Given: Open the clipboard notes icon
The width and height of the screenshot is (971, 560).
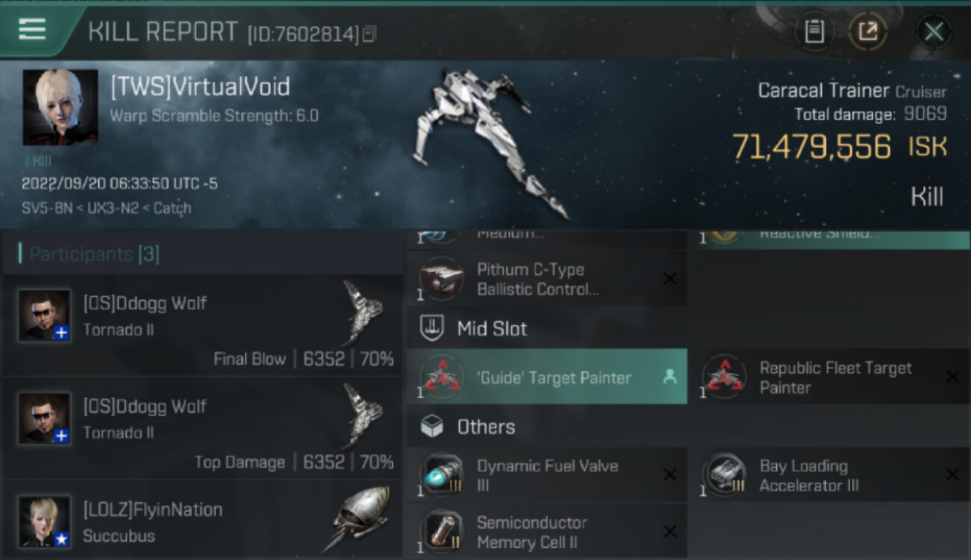Looking at the screenshot, I should click(x=814, y=31).
